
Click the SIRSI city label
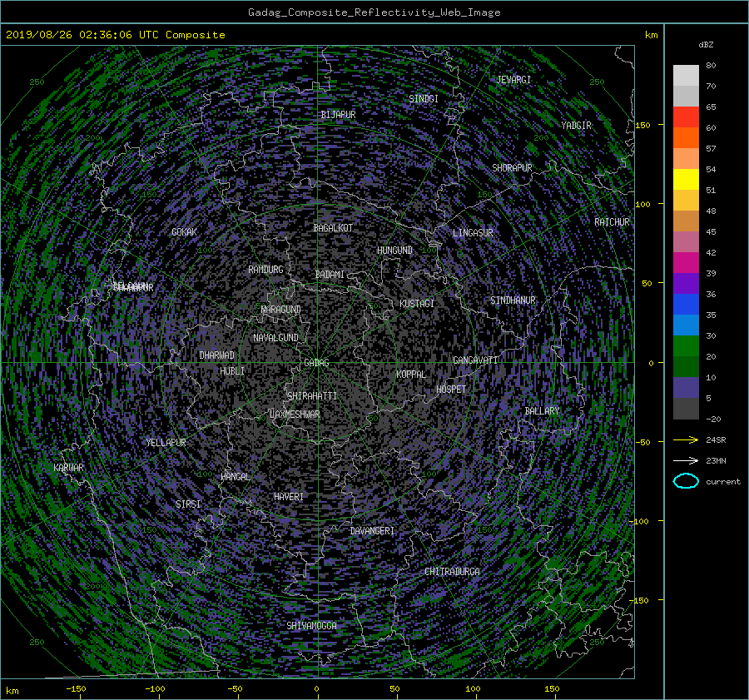point(188,504)
